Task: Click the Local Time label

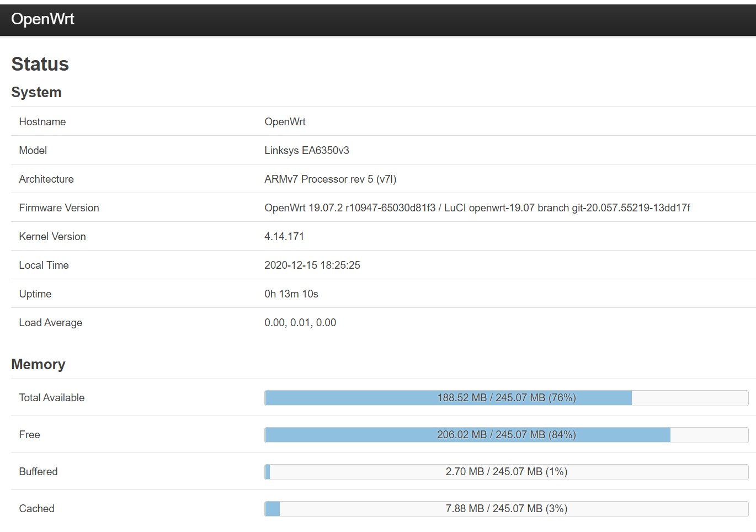Action: [44, 265]
